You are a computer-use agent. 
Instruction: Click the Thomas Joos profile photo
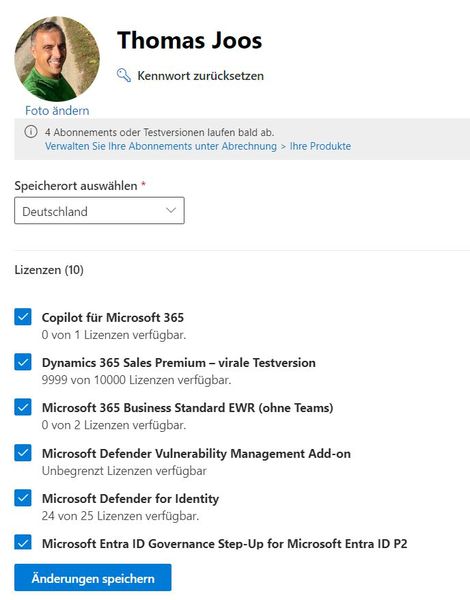(x=57, y=59)
